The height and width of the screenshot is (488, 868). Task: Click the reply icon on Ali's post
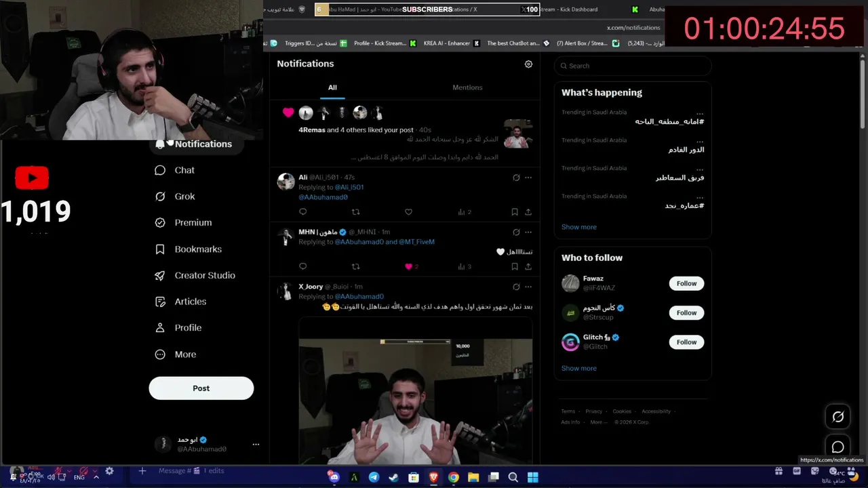[303, 212]
